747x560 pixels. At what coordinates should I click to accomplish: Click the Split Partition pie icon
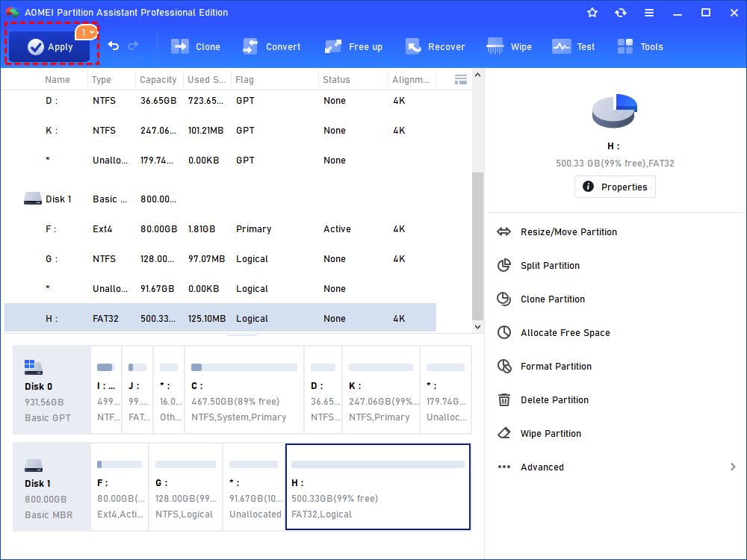(504, 265)
